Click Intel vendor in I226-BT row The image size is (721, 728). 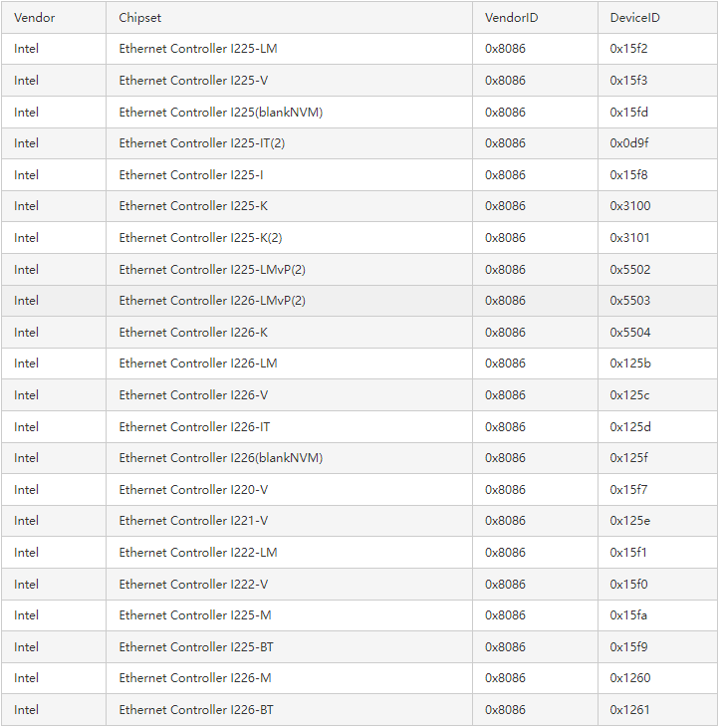coord(26,710)
